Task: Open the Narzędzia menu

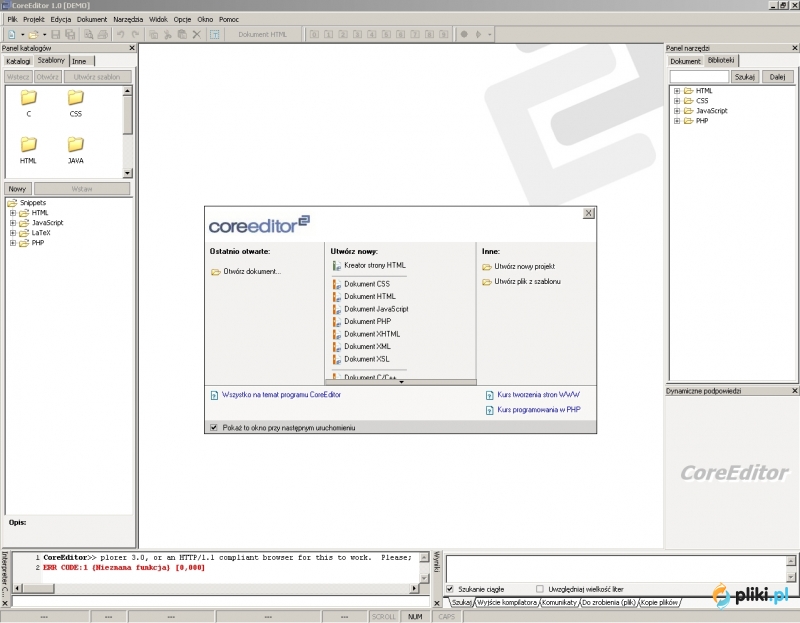Action: 128,19
